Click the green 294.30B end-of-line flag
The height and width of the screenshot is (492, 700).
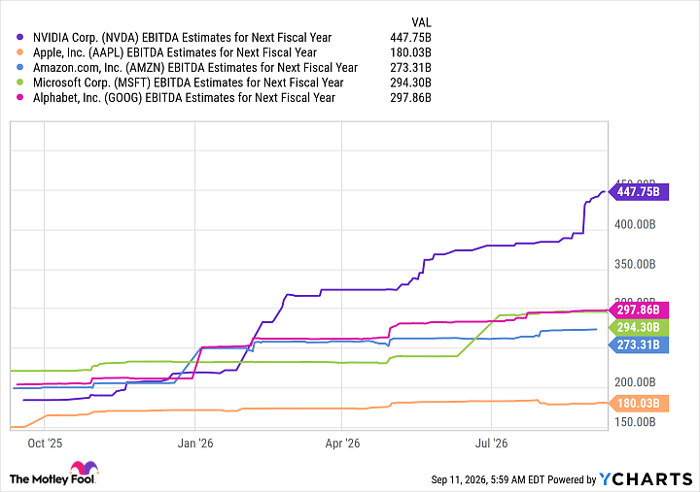pyautogui.click(x=639, y=327)
